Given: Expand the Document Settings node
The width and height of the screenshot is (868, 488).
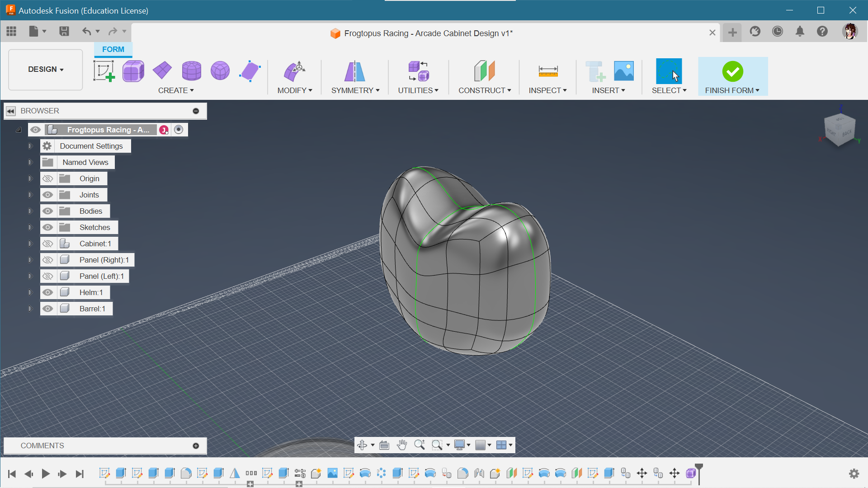Looking at the screenshot, I should (x=30, y=146).
